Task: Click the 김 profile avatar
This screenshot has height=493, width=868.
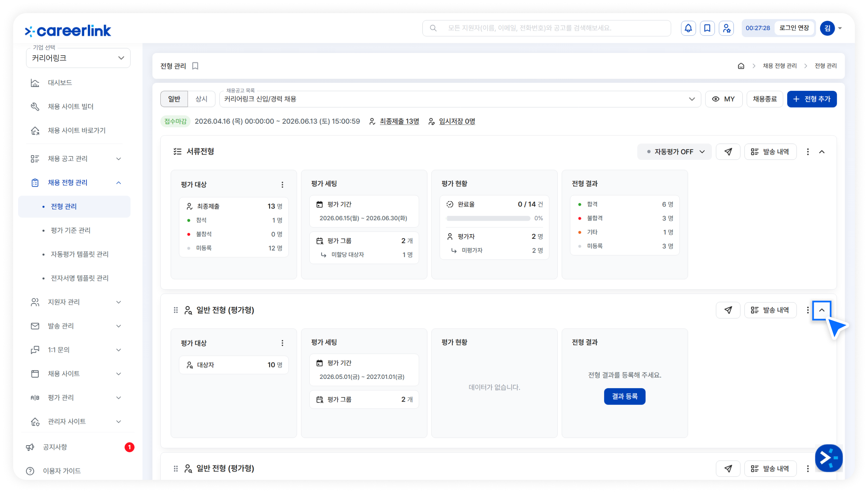Action: [x=827, y=28]
